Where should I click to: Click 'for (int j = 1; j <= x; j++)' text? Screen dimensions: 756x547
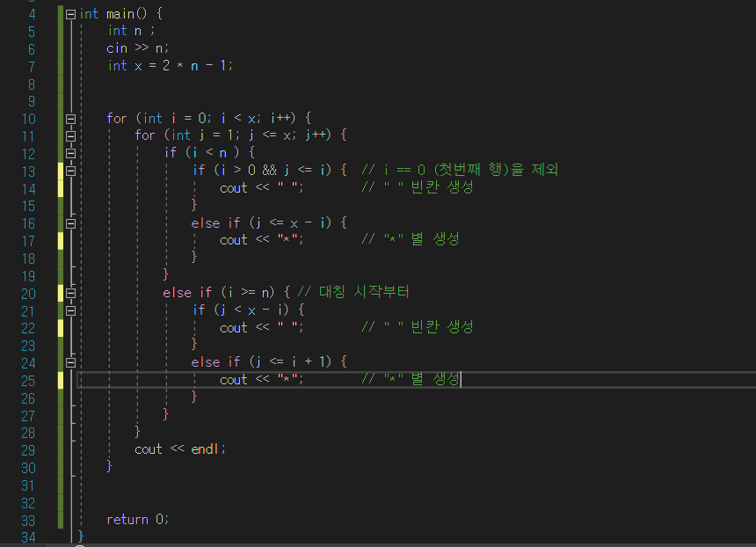tap(233, 135)
